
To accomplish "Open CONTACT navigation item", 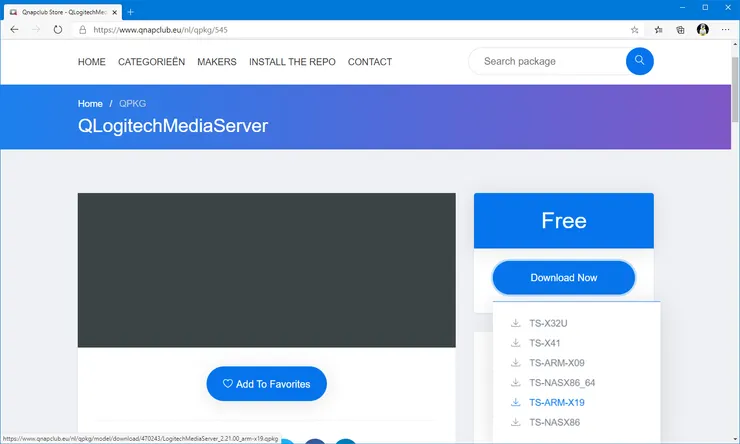I will tap(370, 62).
